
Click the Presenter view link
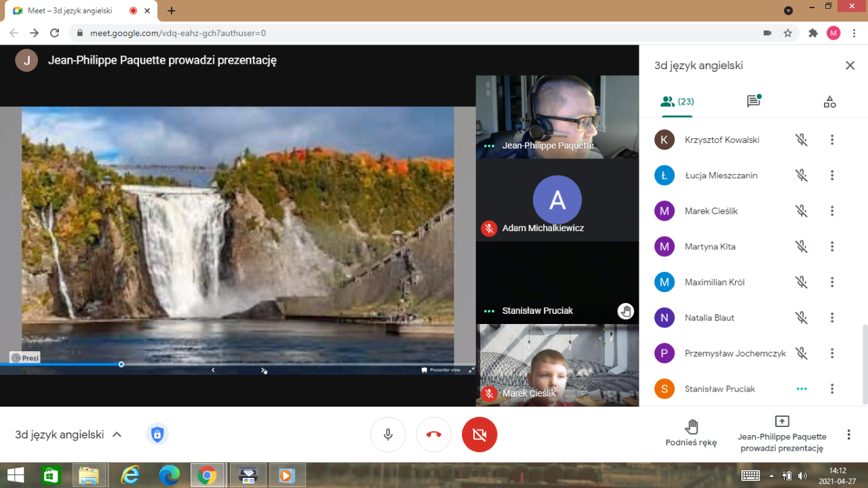click(x=441, y=370)
